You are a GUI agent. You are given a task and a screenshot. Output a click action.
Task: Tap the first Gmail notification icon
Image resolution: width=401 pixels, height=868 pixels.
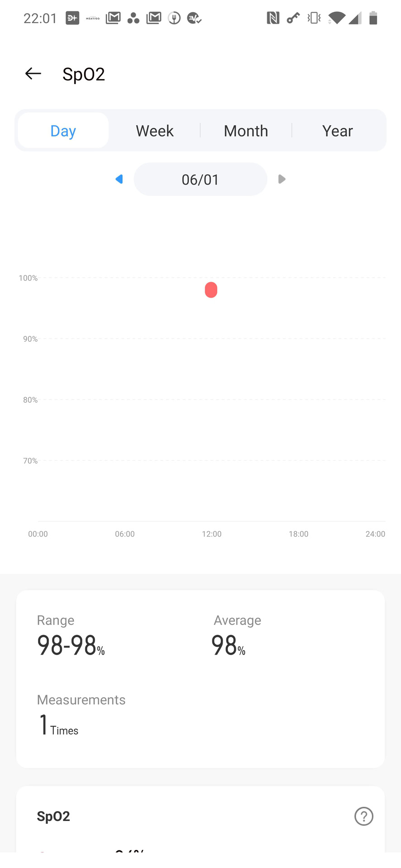(x=113, y=18)
